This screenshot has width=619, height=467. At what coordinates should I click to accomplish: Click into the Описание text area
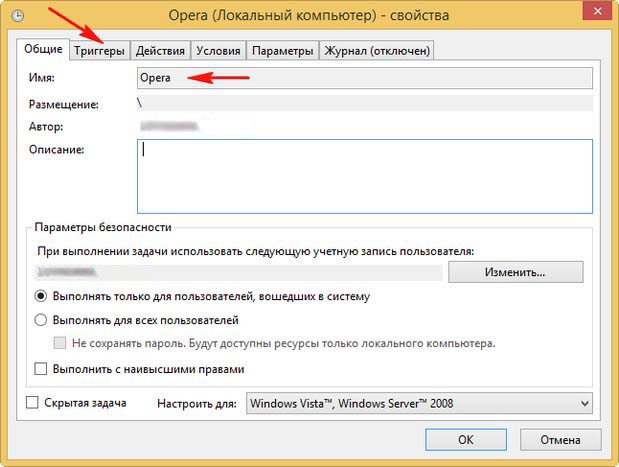365,176
